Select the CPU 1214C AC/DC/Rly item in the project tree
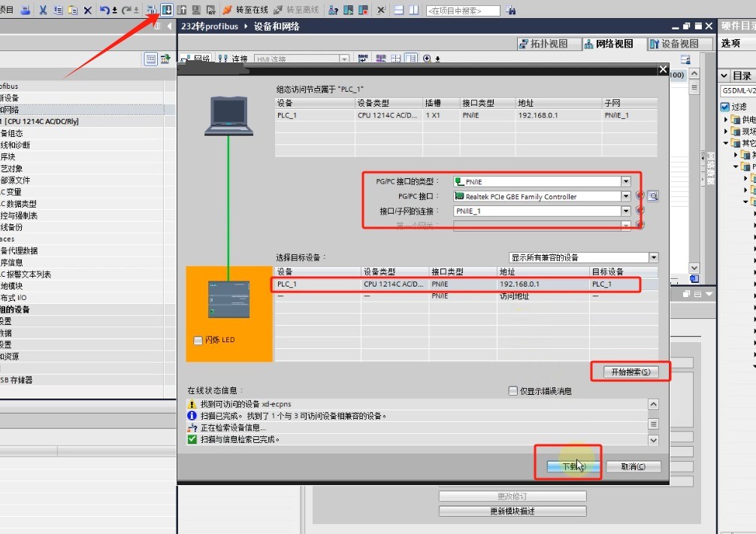The image size is (756, 534). 41,122
